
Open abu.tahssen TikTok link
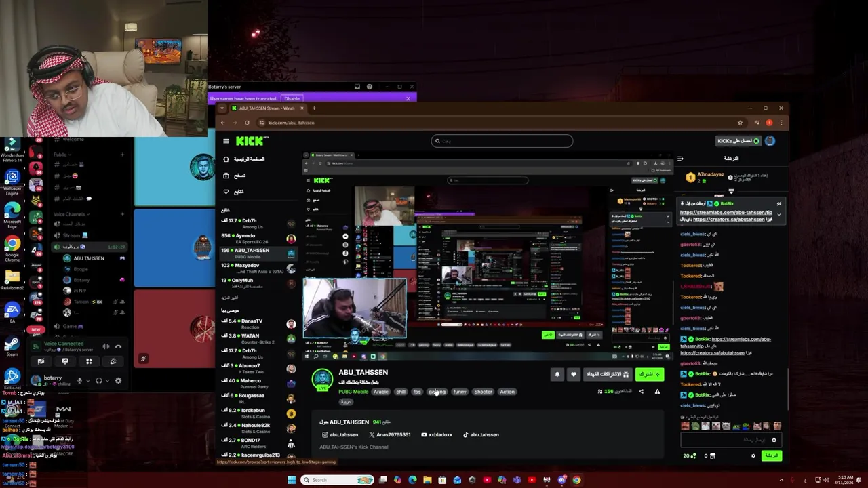[x=481, y=435]
